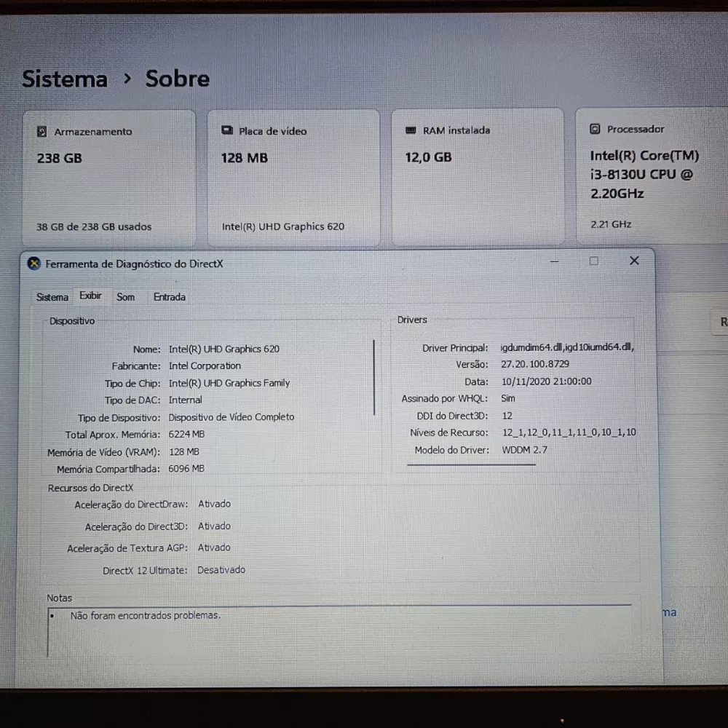Select driver date '10/11/2020 21:00:00'
Image resolution: width=728 pixels, height=728 pixels.
pyautogui.click(x=547, y=381)
